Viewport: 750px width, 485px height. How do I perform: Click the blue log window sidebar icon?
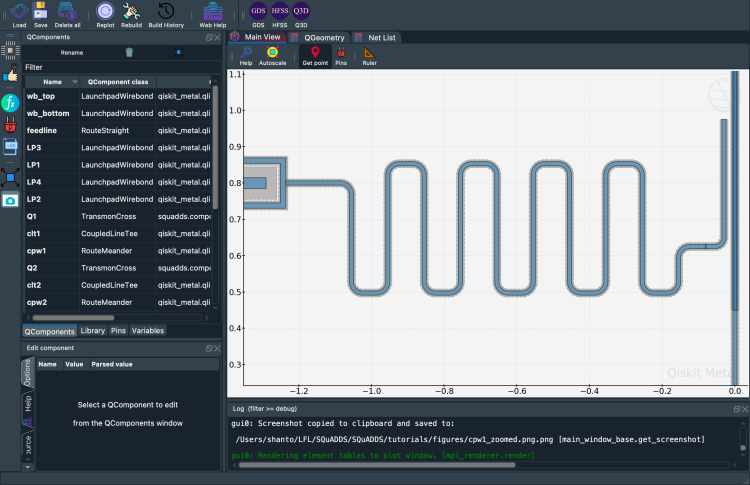[x=10, y=146]
